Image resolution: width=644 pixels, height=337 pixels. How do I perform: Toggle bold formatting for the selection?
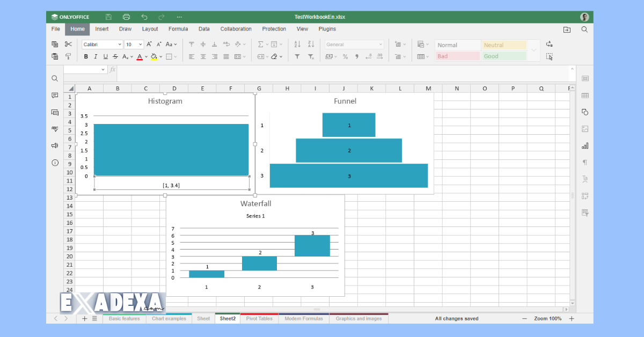(x=86, y=56)
